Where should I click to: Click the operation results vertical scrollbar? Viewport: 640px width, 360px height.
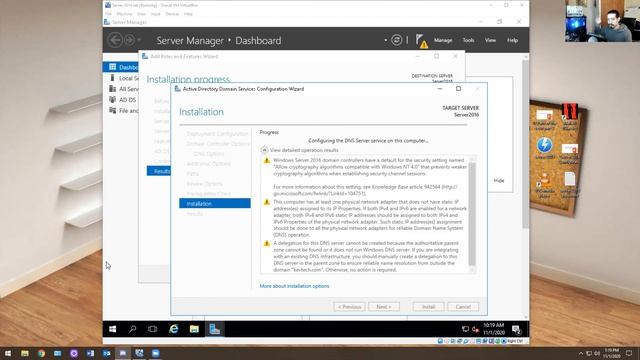tap(472, 213)
